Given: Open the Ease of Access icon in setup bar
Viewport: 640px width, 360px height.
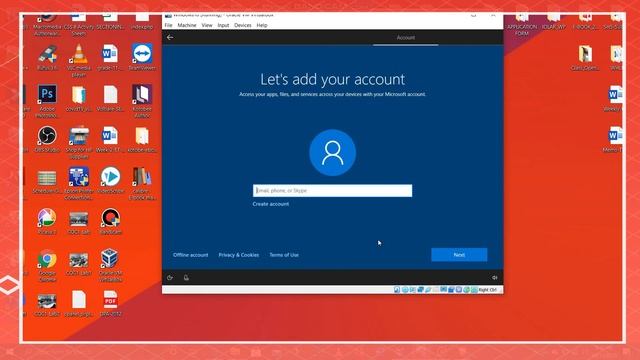Looking at the screenshot, I should pyautogui.click(x=170, y=278).
